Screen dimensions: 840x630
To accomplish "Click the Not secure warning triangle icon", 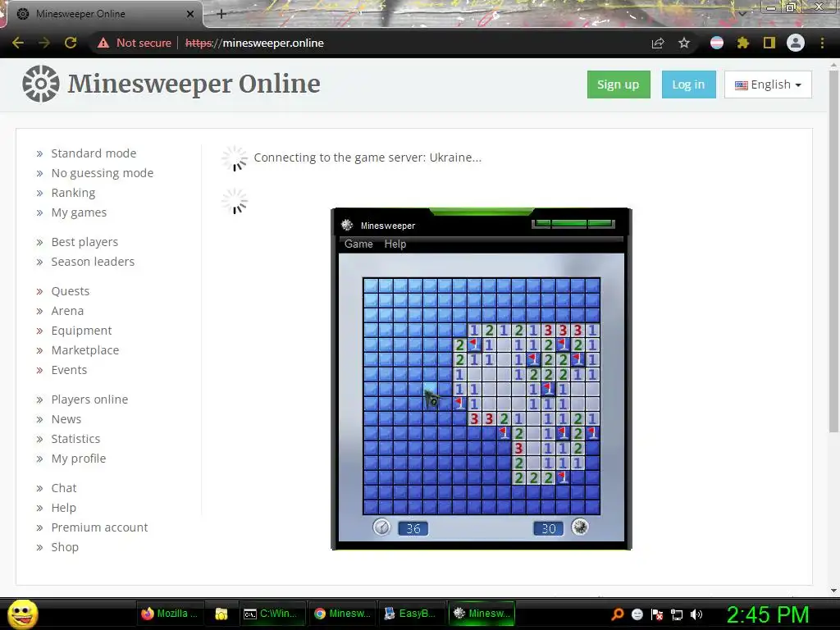I will pyautogui.click(x=103, y=43).
